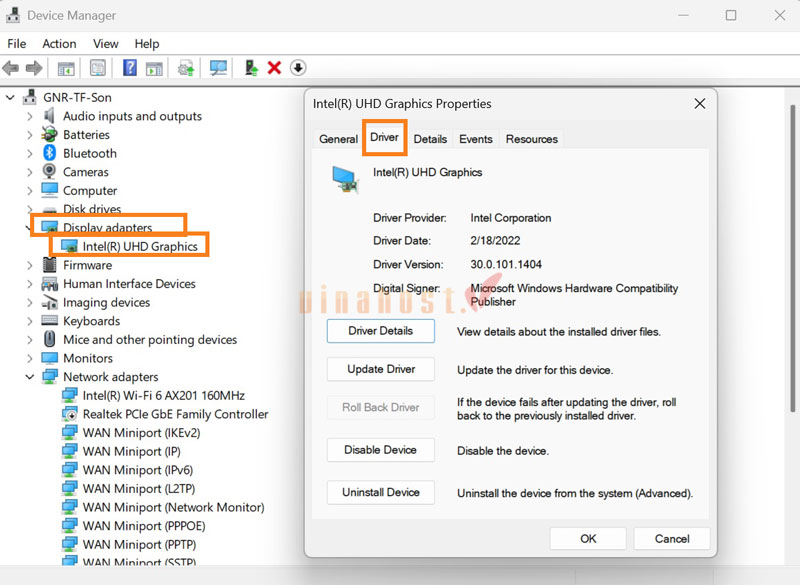Click the Uninstall Device button
The image size is (800, 585).
(x=381, y=492)
